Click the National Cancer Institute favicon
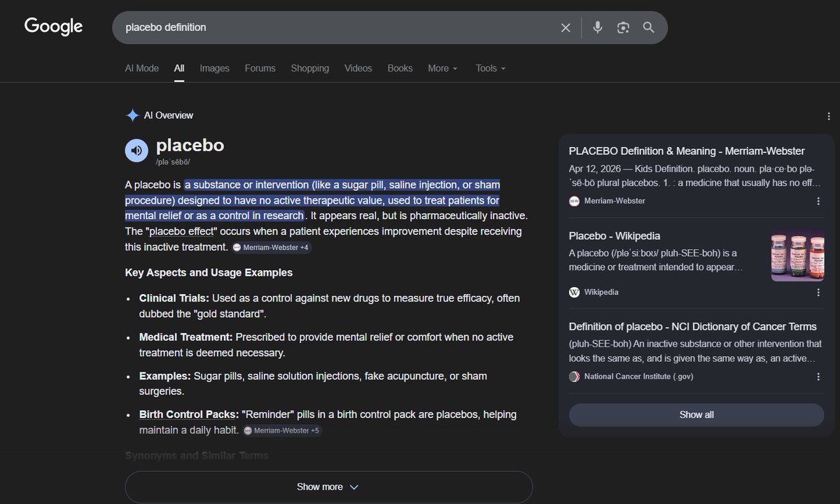840x504 pixels. [x=574, y=377]
